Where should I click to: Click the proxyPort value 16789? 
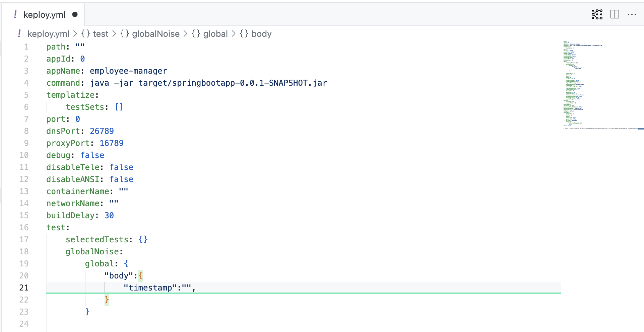112,143
